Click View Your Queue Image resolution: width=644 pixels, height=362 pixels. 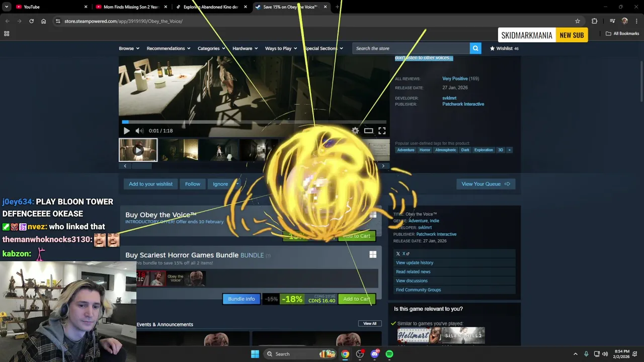(486, 184)
